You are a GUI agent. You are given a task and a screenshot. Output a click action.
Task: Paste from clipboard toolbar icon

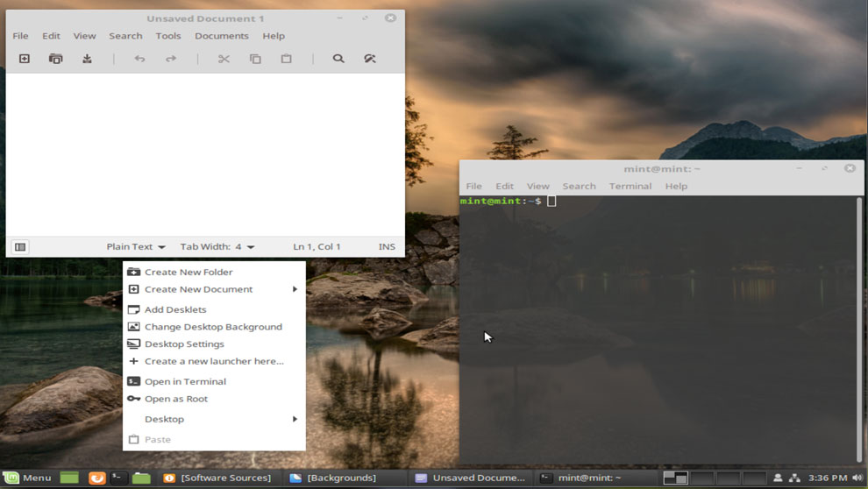pos(286,59)
